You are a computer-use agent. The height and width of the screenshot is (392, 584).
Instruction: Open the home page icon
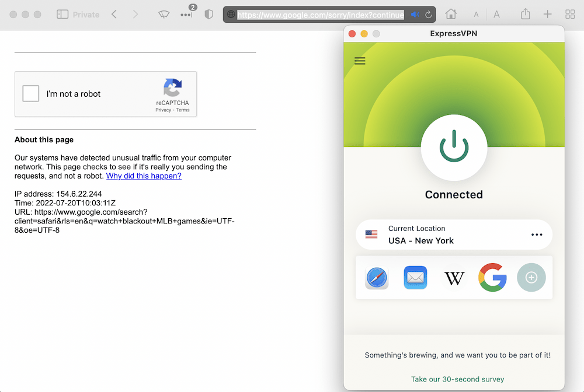point(451,14)
